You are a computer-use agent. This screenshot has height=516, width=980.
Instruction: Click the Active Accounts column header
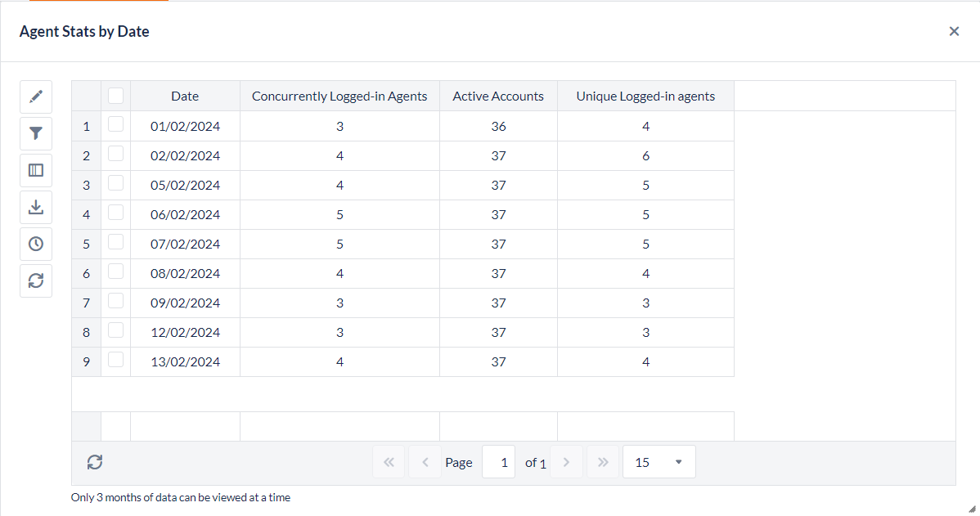pyautogui.click(x=498, y=96)
